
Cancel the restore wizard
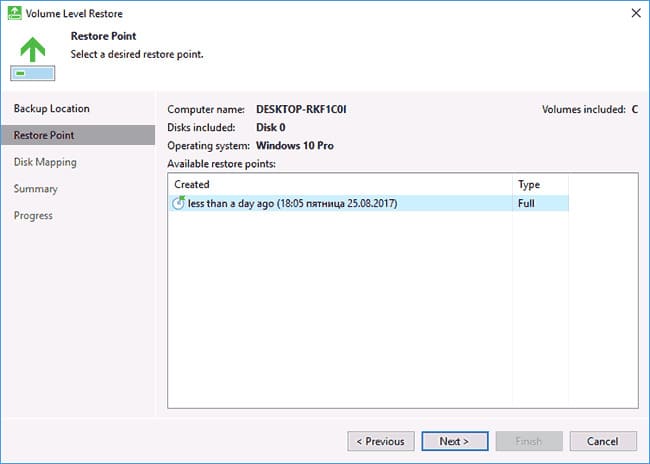tap(603, 441)
